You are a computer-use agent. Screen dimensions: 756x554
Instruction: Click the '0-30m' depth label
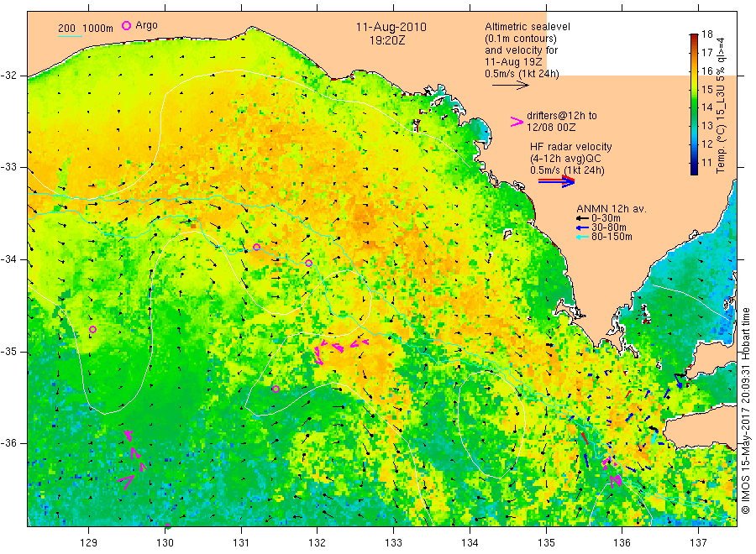tap(606, 218)
